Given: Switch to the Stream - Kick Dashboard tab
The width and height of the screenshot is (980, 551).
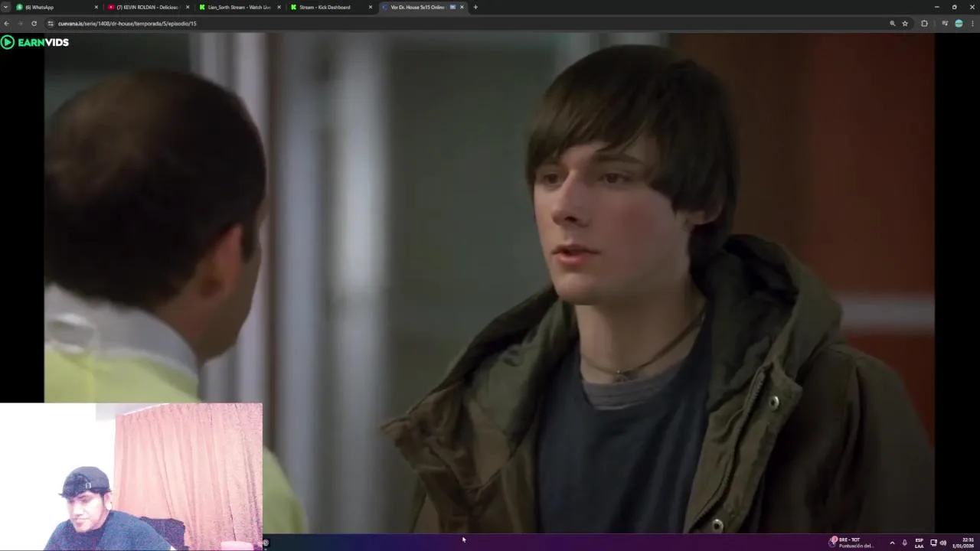Looking at the screenshot, I should (332, 7).
